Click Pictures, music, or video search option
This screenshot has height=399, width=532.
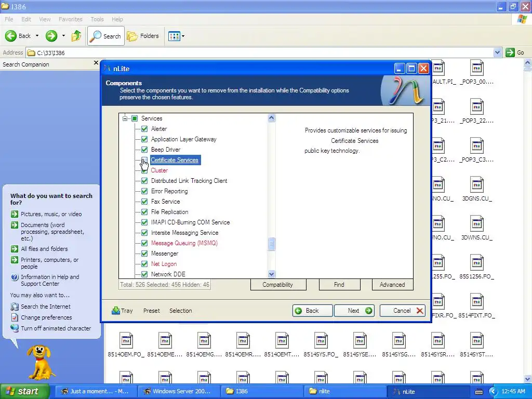[51, 214]
